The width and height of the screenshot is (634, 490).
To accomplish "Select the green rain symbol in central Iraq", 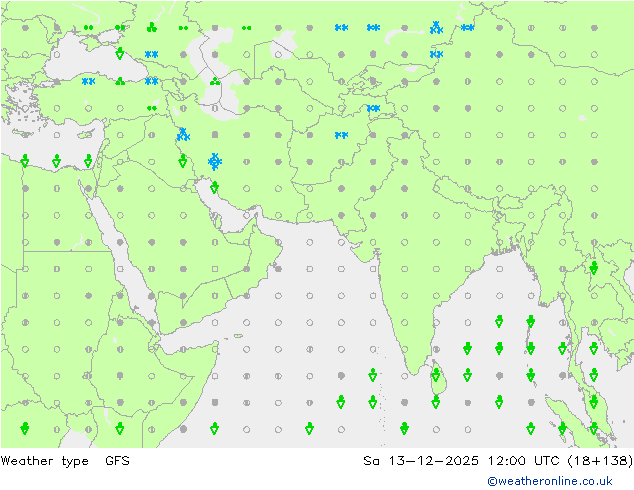I will point(183,160).
